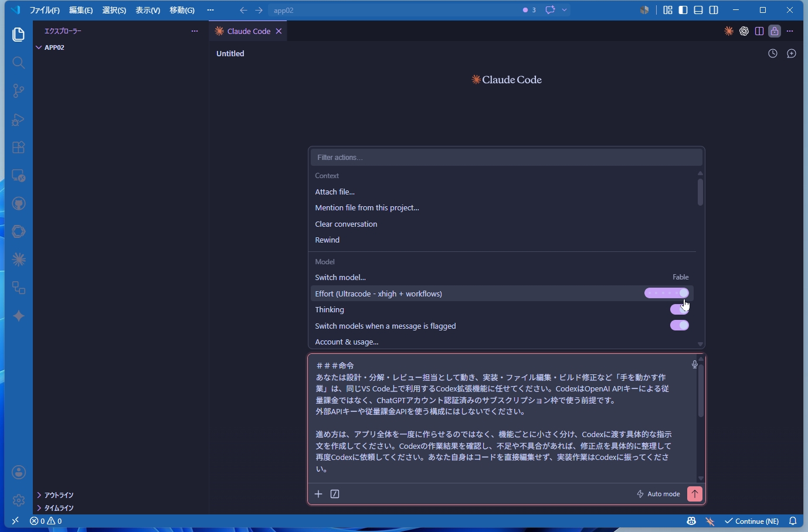The height and width of the screenshot is (532, 808).
Task: Click the slash command icon in prompt box
Action: coord(335,494)
